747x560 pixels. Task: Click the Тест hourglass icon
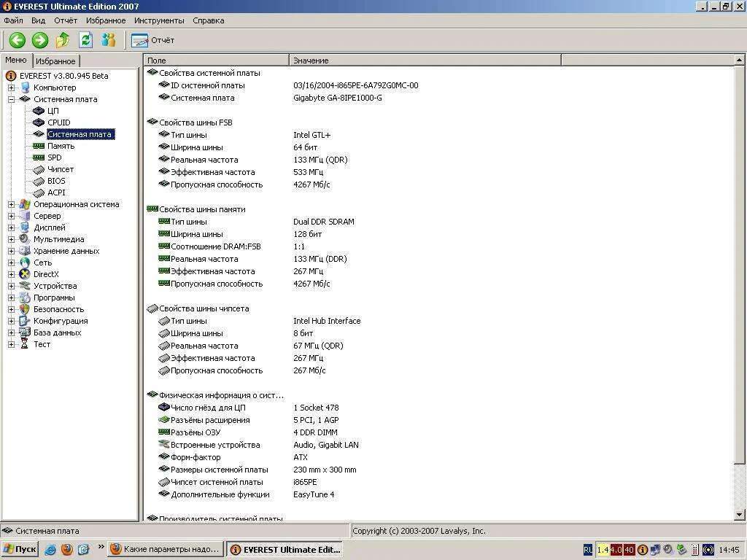25,344
